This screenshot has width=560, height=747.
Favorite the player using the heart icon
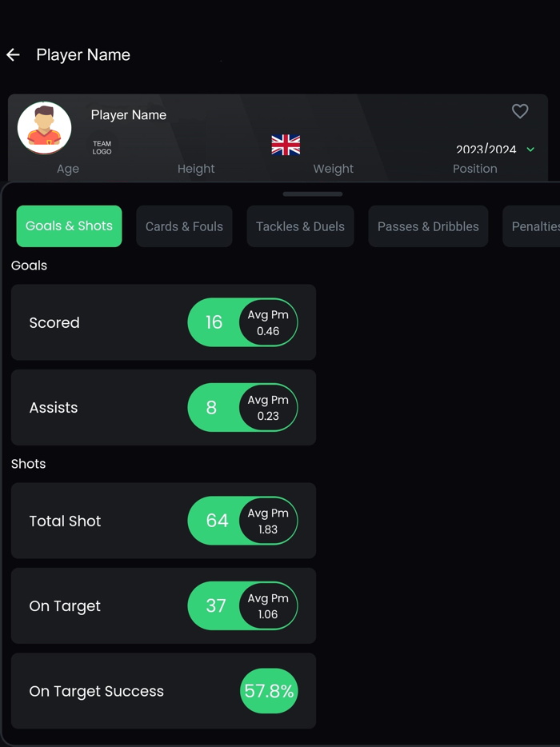(520, 112)
